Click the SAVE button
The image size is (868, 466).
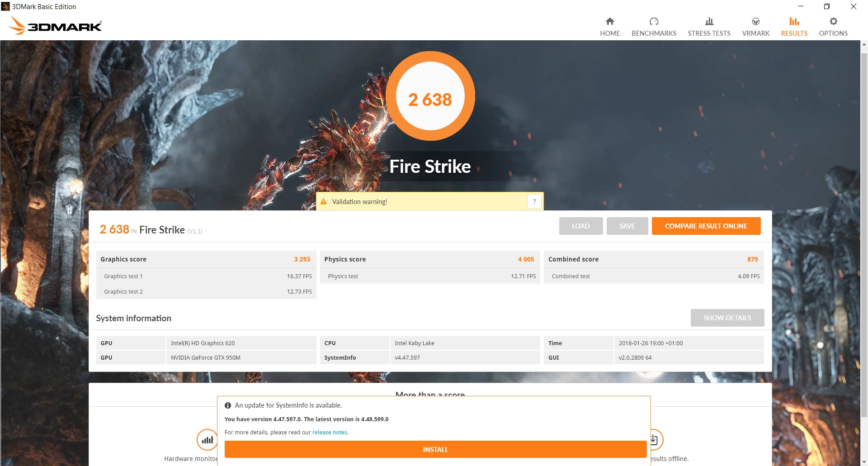[627, 226]
